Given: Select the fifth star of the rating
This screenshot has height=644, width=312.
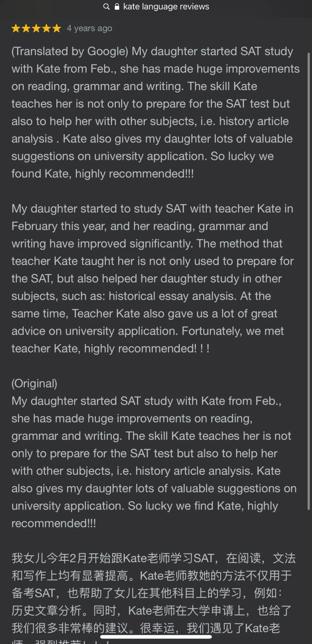Looking at the screenshot, I should [x=56, y=28].
